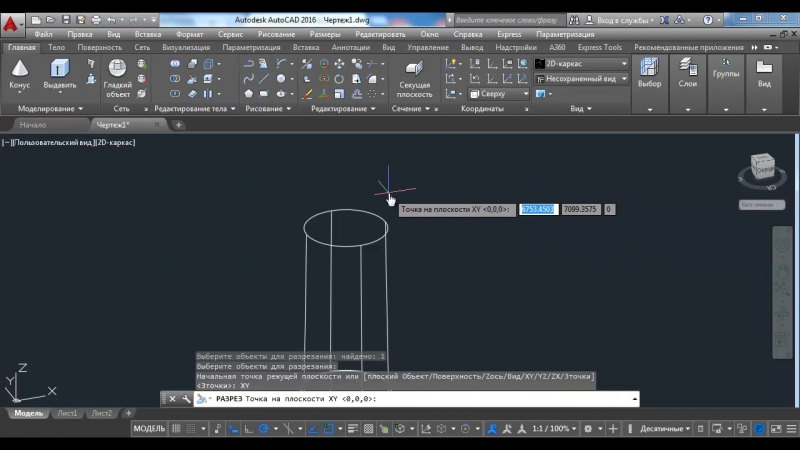Click Вход в службы sign-in button
The height and width of the screenshot is (450, 800).
tap(619, 20)
